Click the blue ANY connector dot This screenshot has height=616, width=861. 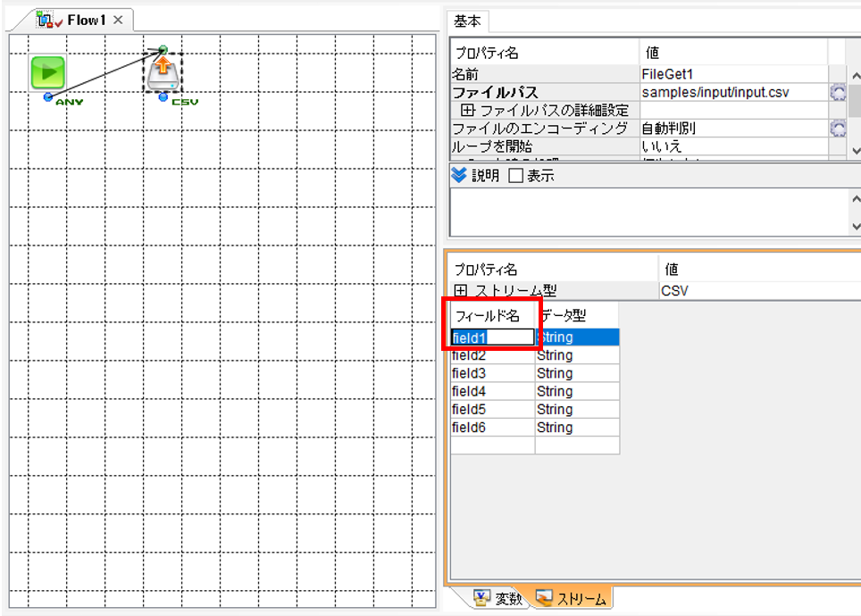[48, 96]
